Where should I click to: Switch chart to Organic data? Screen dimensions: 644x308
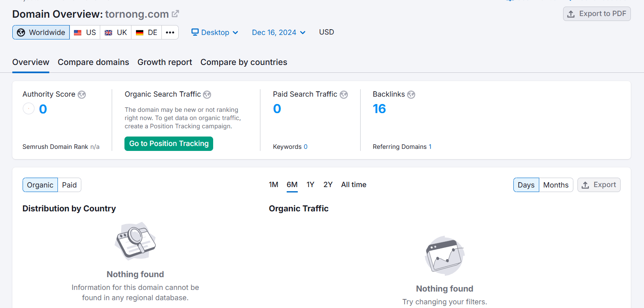40,185
